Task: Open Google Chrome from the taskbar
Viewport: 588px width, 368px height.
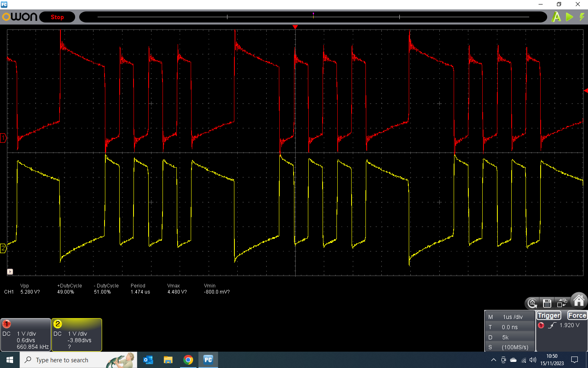Action: point(188,360)
